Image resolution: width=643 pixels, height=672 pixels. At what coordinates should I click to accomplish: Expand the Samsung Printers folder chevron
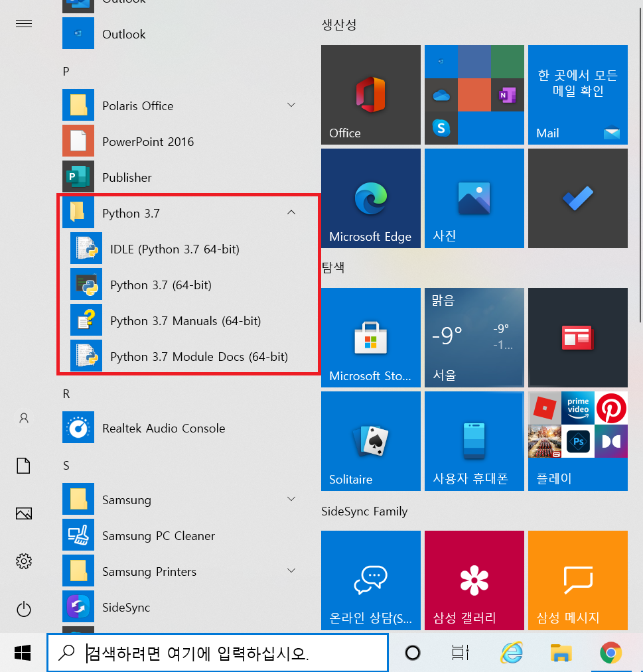pyautogui.click(x=291, y=571)
